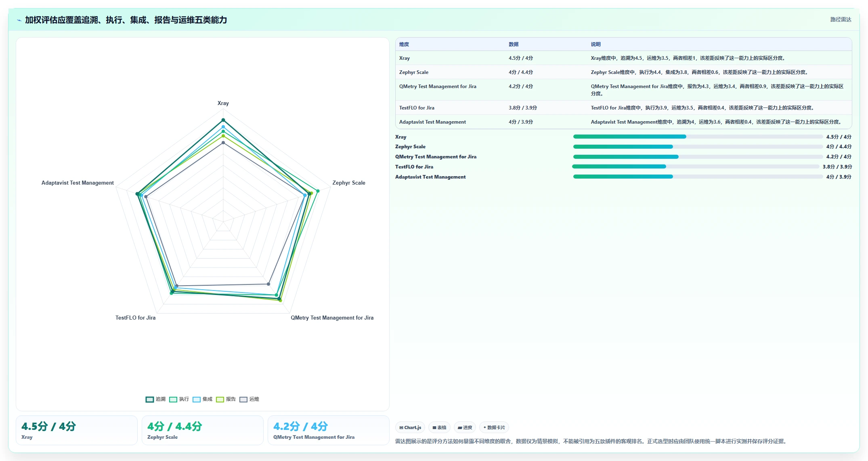Click the 数据 table column header

click(514, 44)
